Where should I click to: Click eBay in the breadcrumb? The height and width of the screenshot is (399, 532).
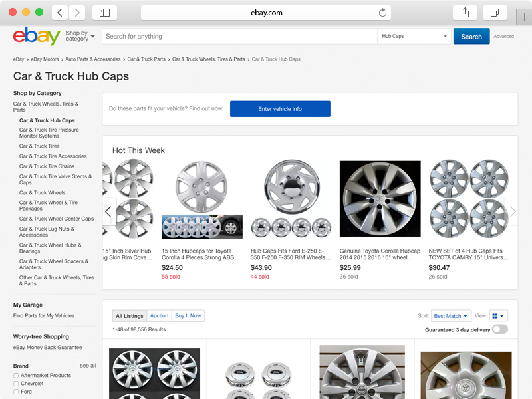[x=19, y=59]
